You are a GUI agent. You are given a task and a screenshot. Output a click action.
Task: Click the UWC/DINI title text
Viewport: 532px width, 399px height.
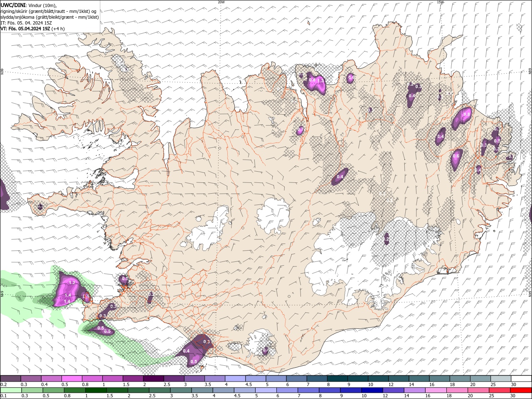point(13,5)
